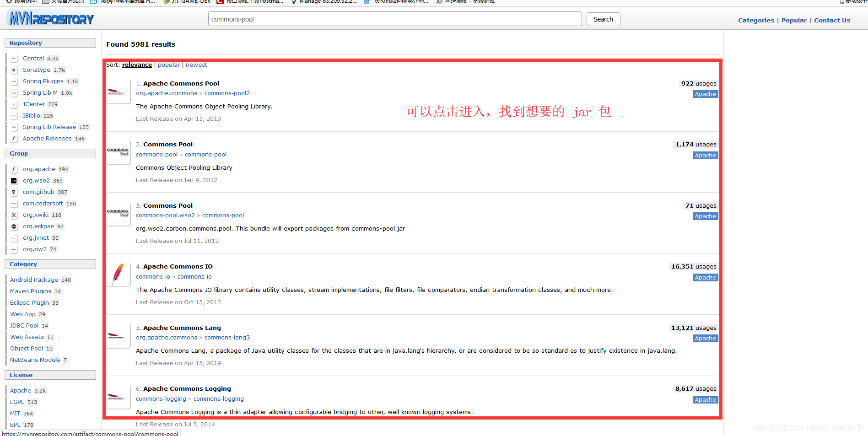Click the org.jvnet group icon
The width and height of the screenshot is (868, 436).
pos(14,238)
